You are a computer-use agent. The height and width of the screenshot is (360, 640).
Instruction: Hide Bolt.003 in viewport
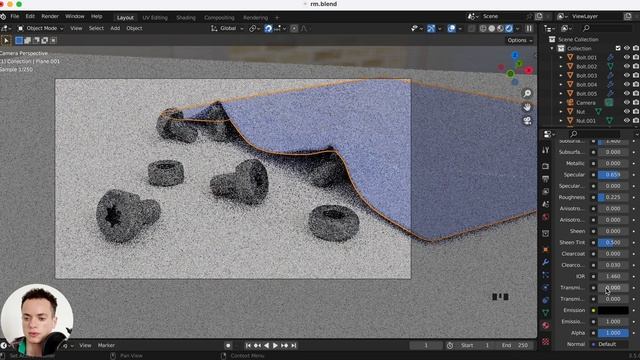pyautogui.click(x=627, y=76)
